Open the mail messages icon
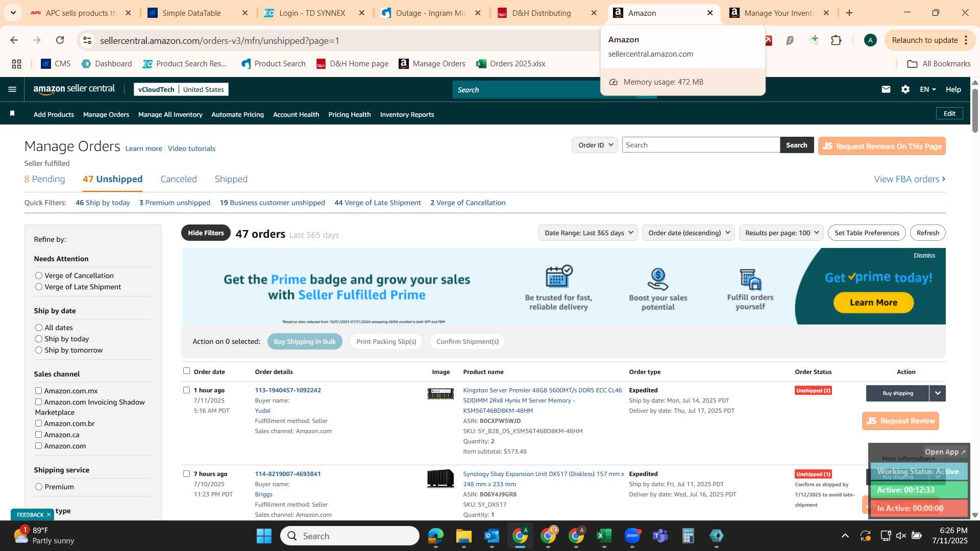980x551 pixels. coord(886,89)
